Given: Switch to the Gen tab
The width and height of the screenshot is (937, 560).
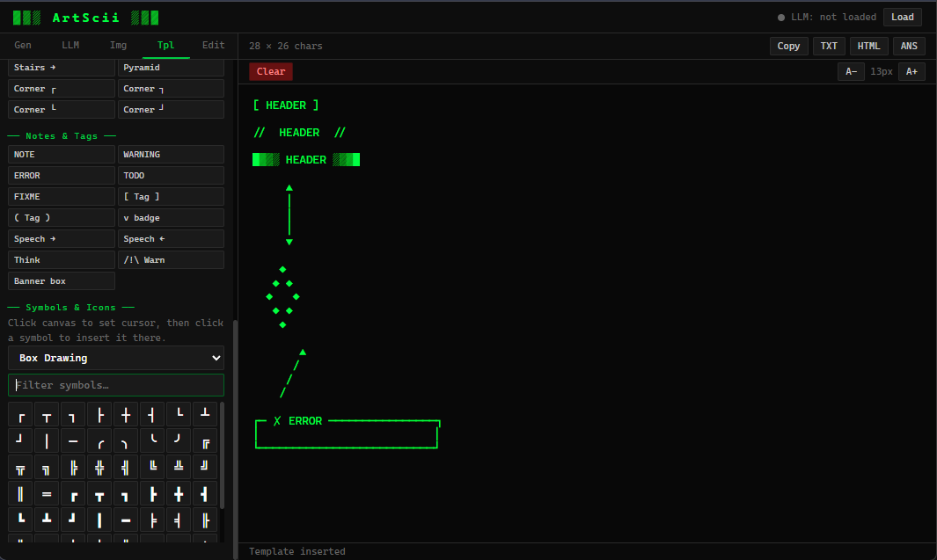Looking at the screenshot, I should coord(23,46).
